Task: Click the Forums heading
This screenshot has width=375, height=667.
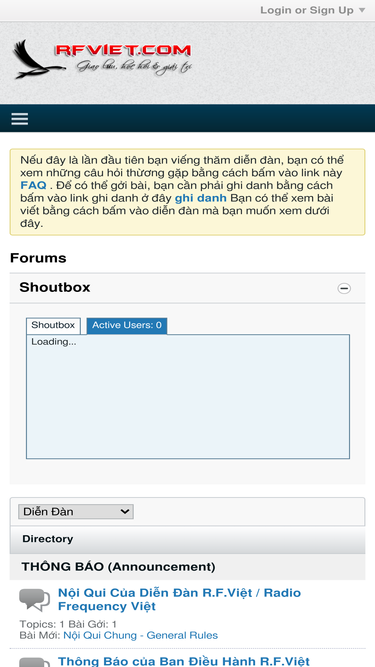Action: [38, 258]
